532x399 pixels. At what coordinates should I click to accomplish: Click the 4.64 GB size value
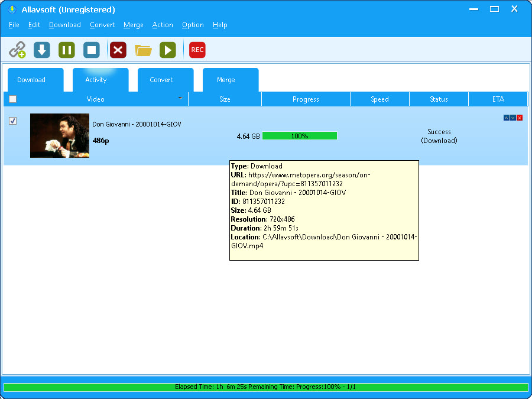coord(248,137)
